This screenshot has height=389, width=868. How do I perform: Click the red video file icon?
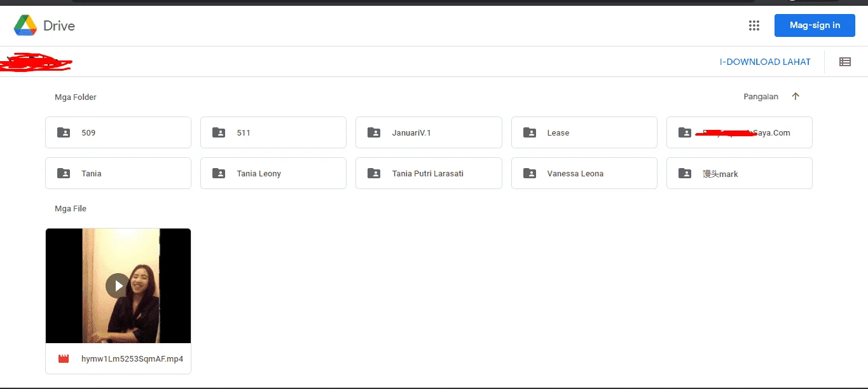pos(64,359)
